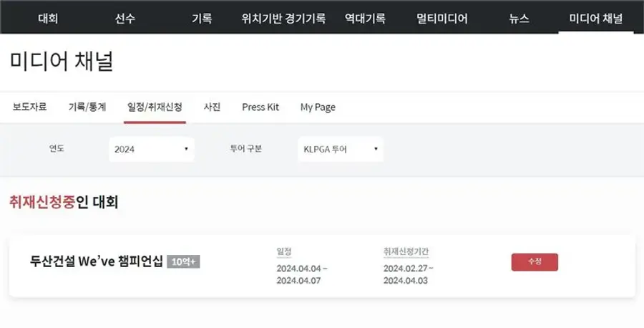Select the 미디어 채널 menu item

point(596,19)
